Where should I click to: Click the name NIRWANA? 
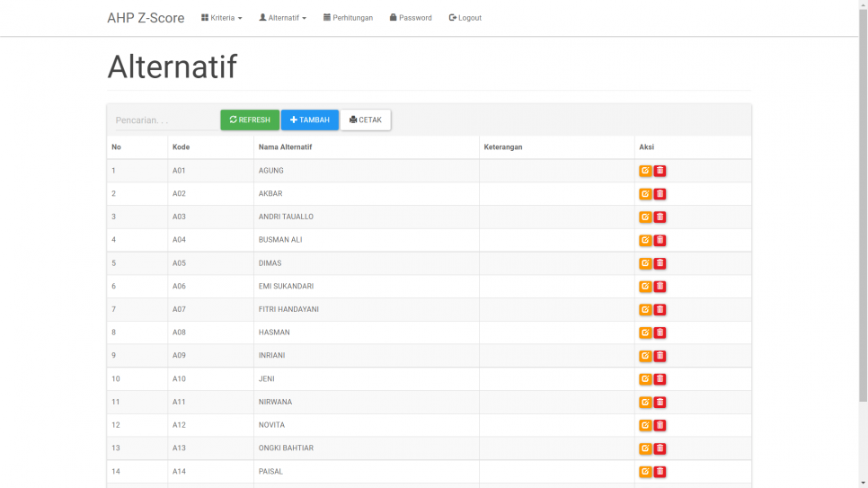[x=275, y=402]
